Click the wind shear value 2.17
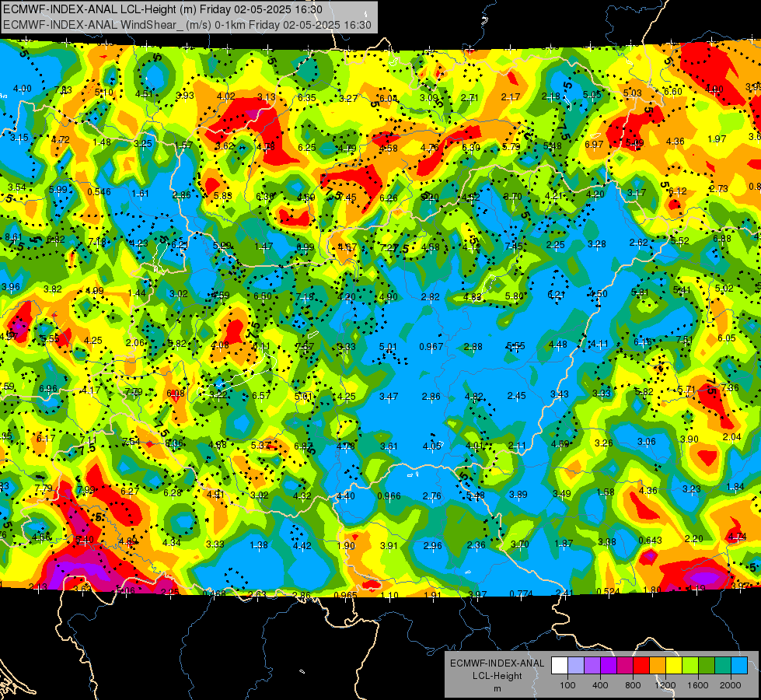This screenshot has height=700, width=761. click(x=511, y=97)
